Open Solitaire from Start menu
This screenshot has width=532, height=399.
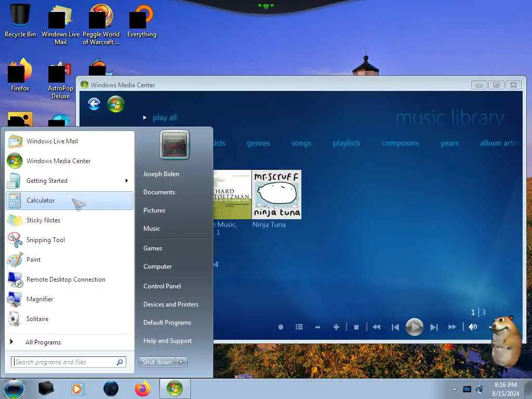[70, 318]
